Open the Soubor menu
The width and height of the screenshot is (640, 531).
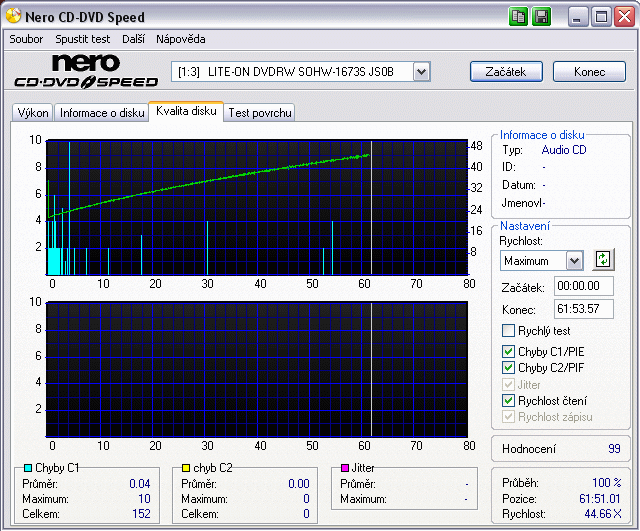tap(26, 39)
